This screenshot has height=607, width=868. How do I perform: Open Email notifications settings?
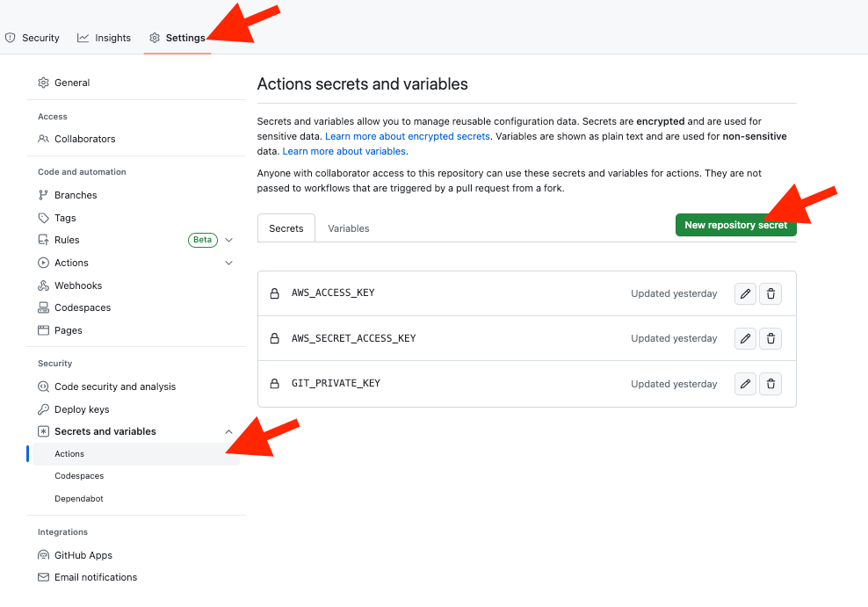[96, 577]
